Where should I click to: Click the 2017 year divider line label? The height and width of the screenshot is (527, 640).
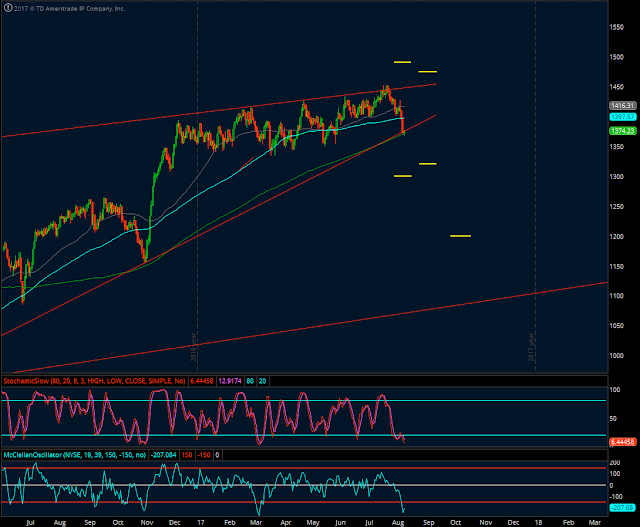click(x=531, y=347)
